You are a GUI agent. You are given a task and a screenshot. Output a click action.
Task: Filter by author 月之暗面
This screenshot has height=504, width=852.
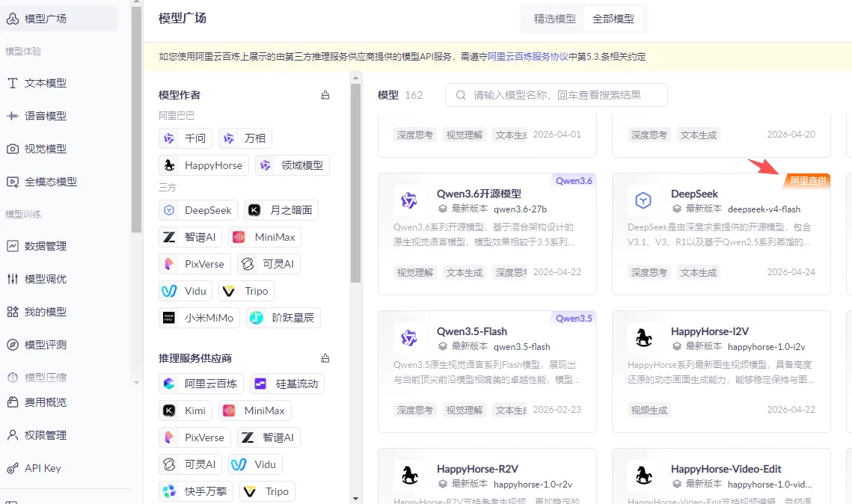tap(281, 210)
